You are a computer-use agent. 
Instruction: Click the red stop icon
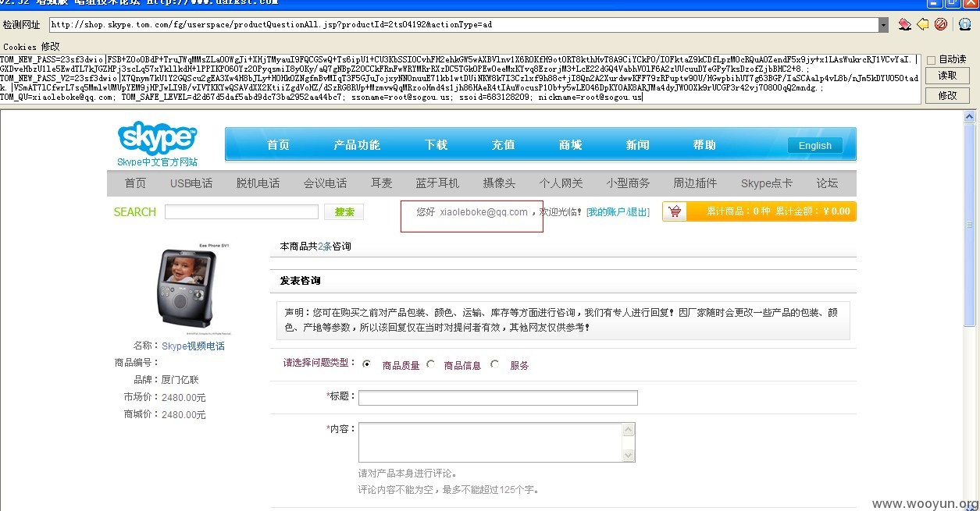pos(941,24)
